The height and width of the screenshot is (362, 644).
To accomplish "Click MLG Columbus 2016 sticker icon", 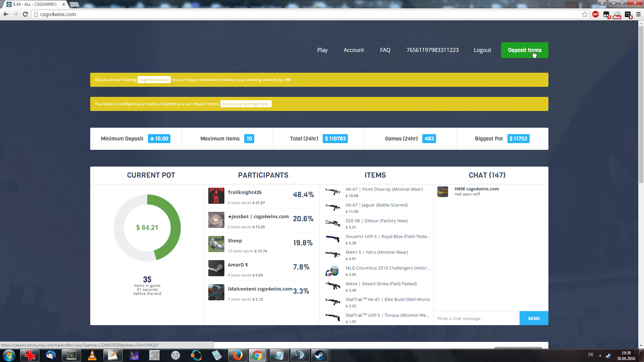I will (332, 271).
